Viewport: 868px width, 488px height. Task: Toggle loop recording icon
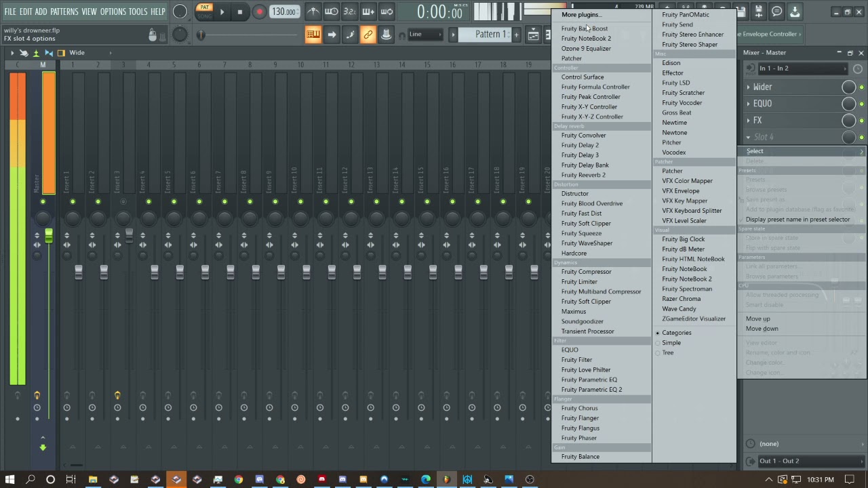[x=387, y=12]
